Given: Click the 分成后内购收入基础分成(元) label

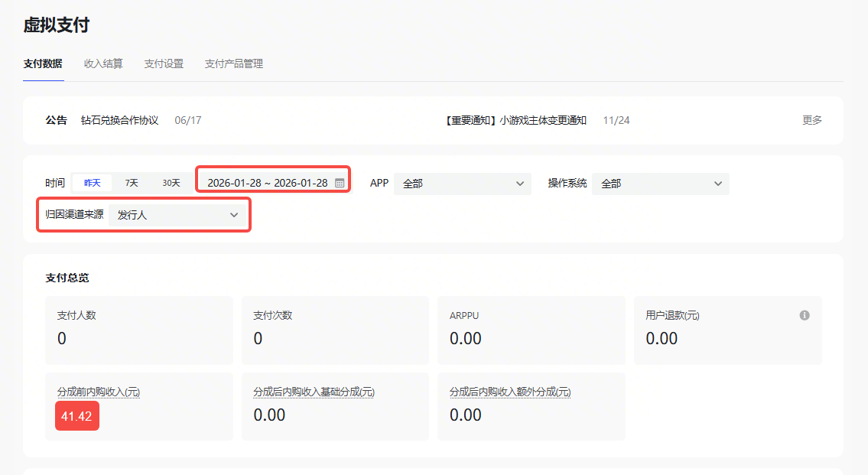Looking at the screenshot, I should (x=314, y=392).
